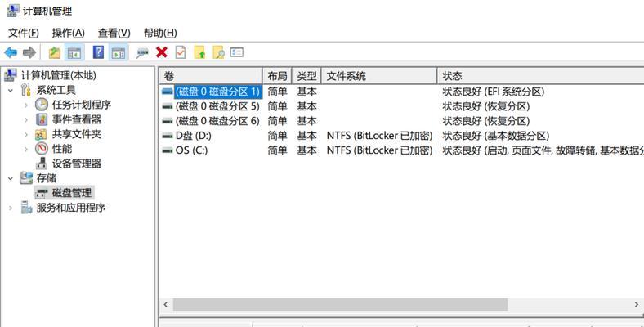This screenshot has width=644, height=327.
Task: Select volume (磁盘 0 磁盘分区 1)
Action: coord(217,92)
